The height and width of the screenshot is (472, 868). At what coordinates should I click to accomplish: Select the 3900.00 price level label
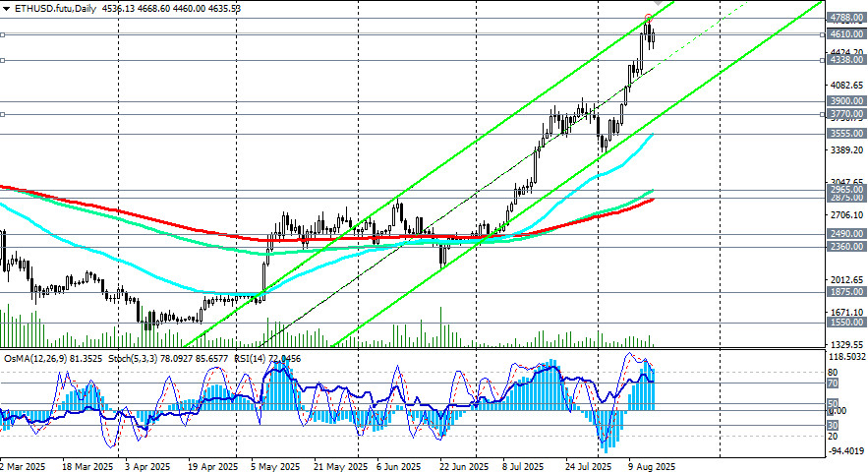point(846,101)
